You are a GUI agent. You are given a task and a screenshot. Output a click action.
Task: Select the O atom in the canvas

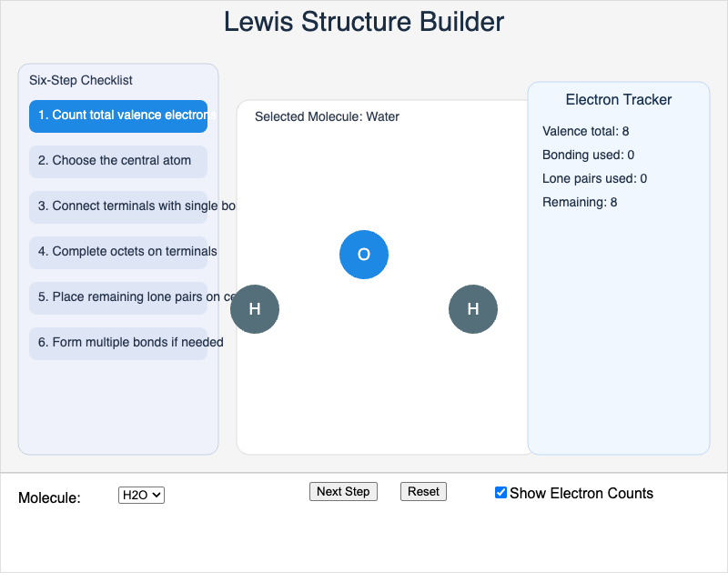coord(364,255)
